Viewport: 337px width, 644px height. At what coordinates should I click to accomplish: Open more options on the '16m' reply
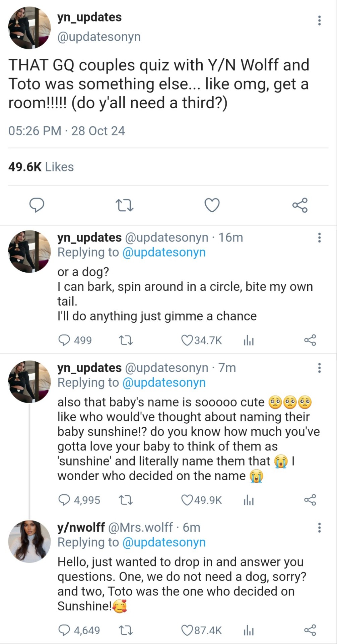pos(319,237)
